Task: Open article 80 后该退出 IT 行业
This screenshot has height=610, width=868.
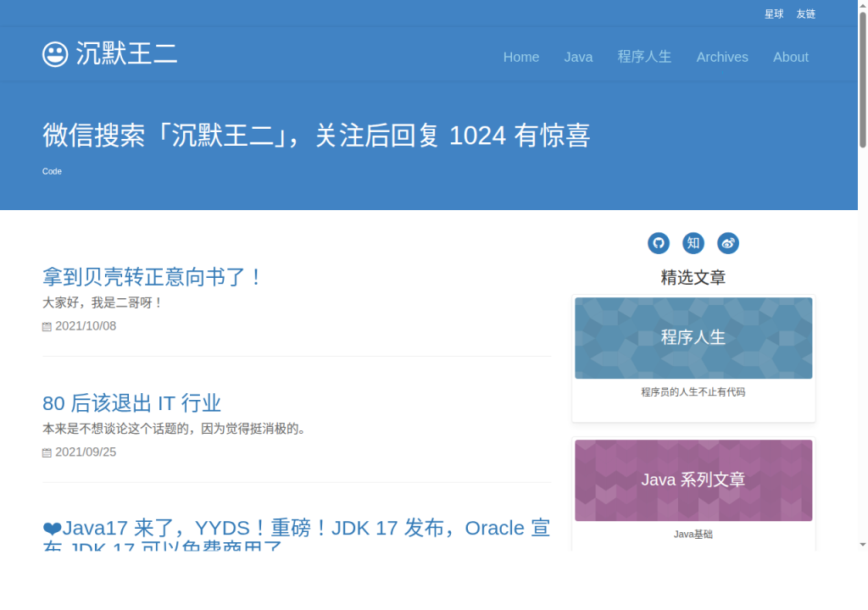Action: point(131,403)
